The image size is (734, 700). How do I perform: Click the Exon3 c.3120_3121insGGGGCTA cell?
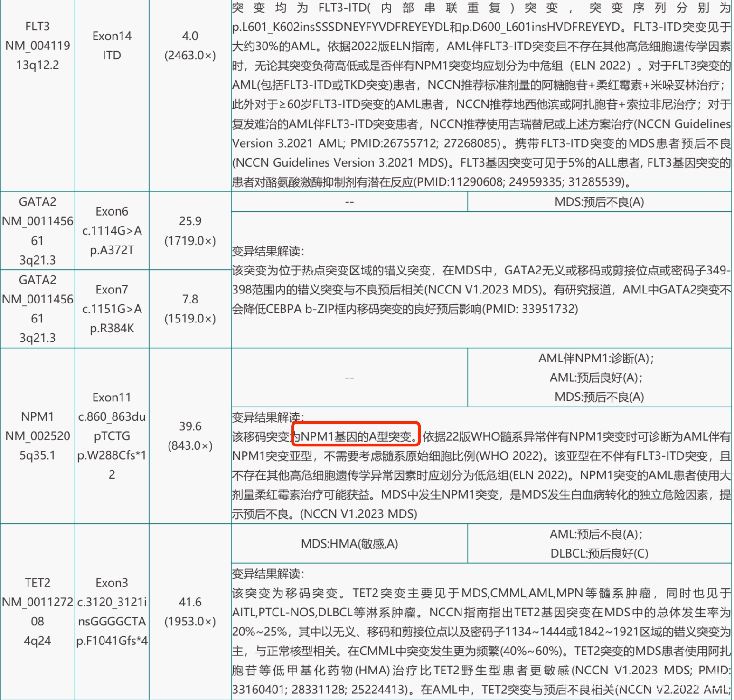(112, 611)
